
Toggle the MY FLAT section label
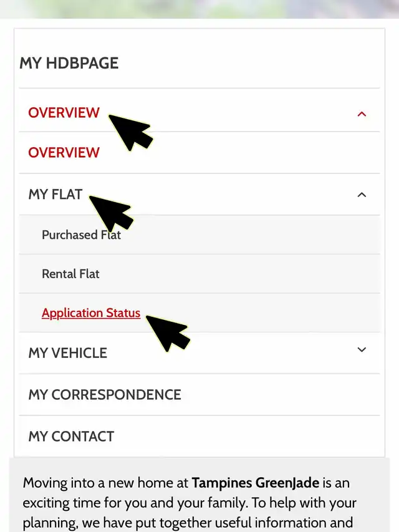(55, 195)
